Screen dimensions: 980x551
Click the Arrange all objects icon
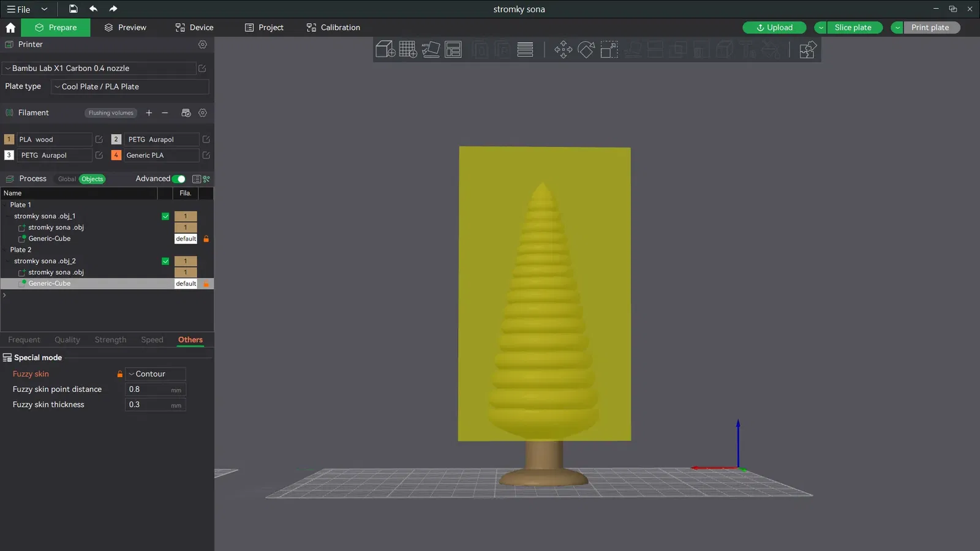pos(453,49)
